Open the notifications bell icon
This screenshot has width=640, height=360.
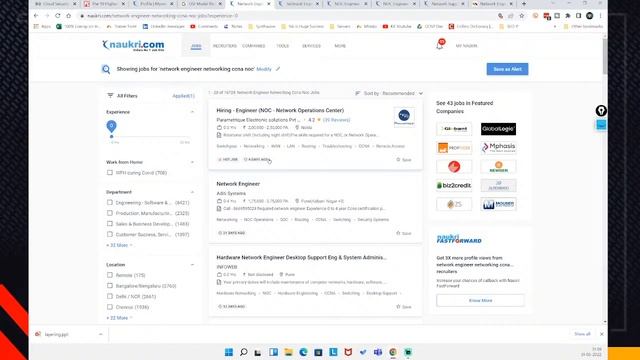click(440, 45)
